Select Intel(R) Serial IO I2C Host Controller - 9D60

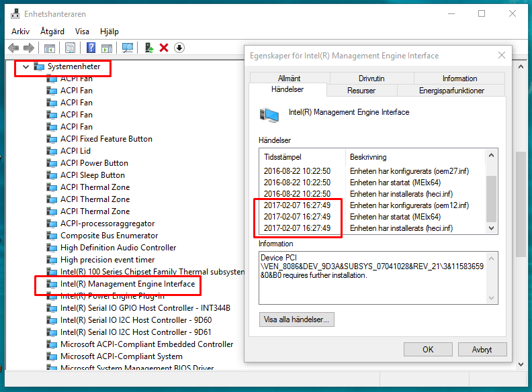tap(136, 320)
